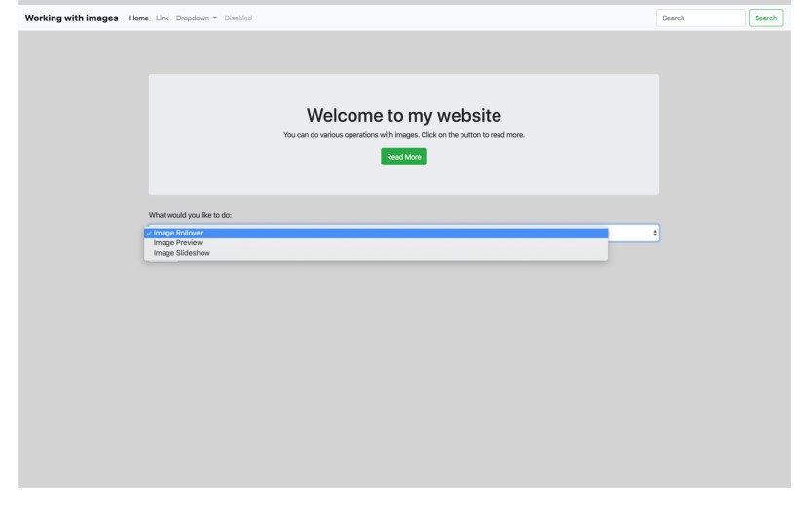Click the Read More button
Viewport: 812px width, 506px height.
[x=404, y=157]
